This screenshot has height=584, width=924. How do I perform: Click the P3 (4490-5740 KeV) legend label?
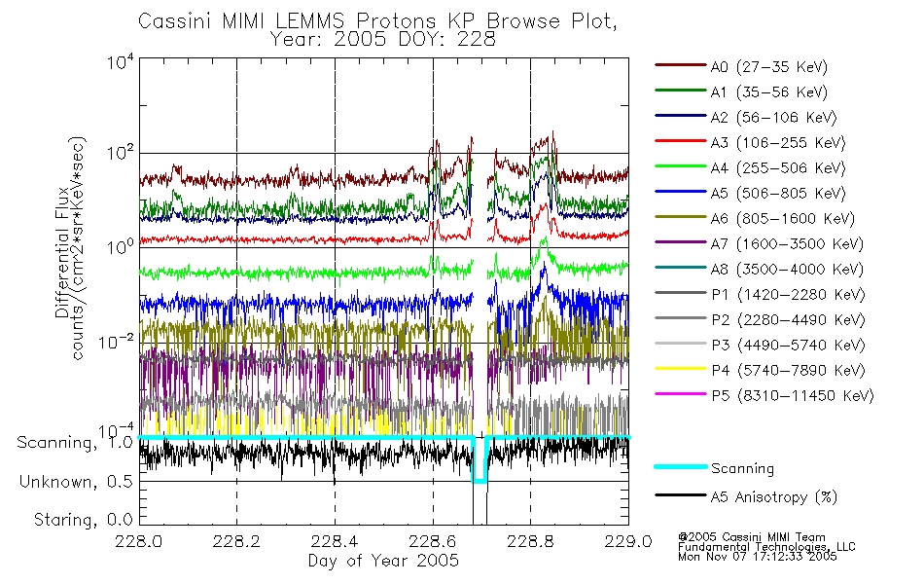coord(788,346)
